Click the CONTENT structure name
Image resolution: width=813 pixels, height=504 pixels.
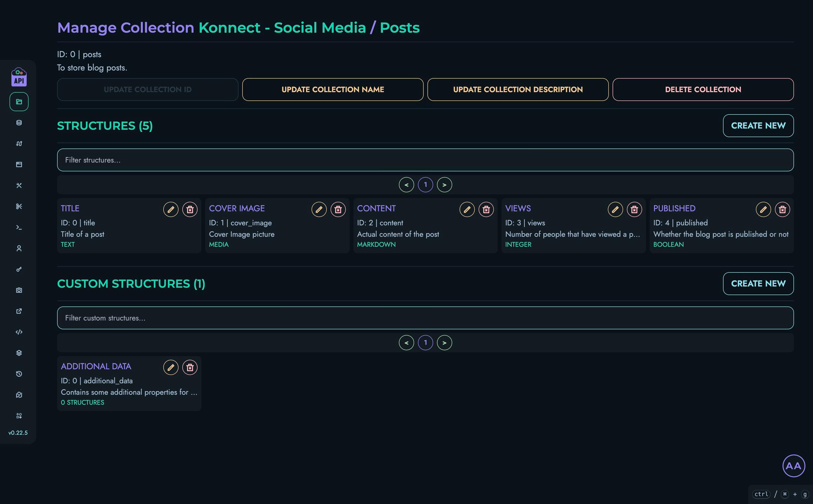376,208
